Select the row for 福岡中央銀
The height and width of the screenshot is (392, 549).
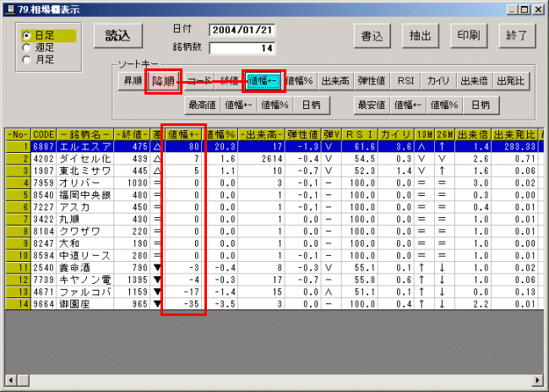pyautogui.click(x=274, y=195)
